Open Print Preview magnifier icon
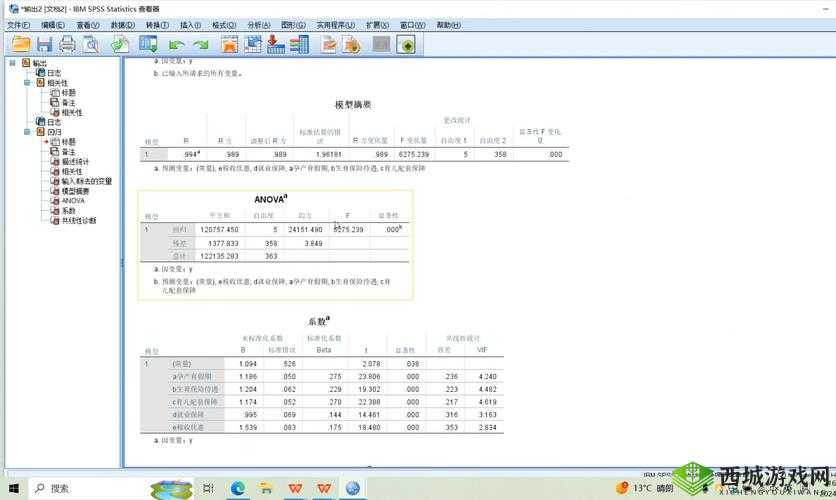 [x=90, y=44]
